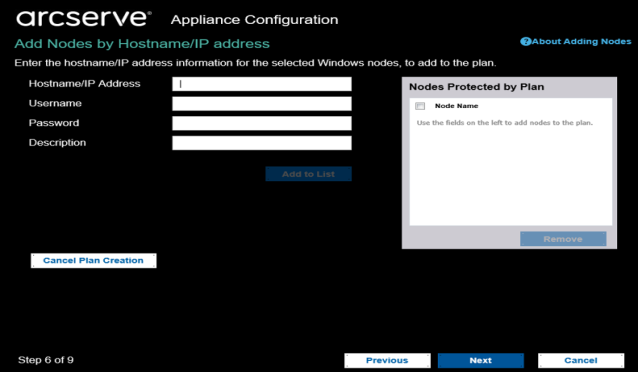The image size is (638, 372).
Task: Proceed with the Next button
Action: (481, 360)
